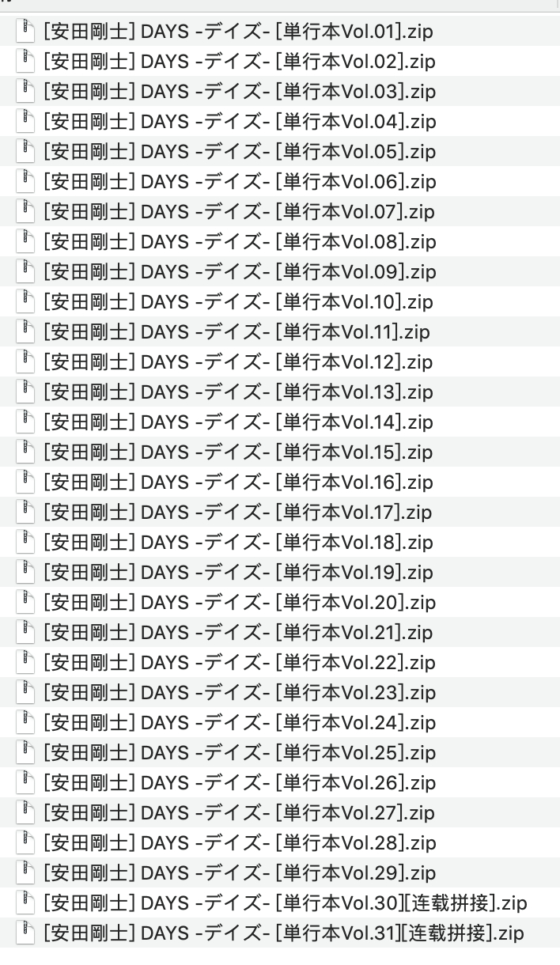
Task: Select the DAYS Vol.02 zip file name
Action: 240,62
